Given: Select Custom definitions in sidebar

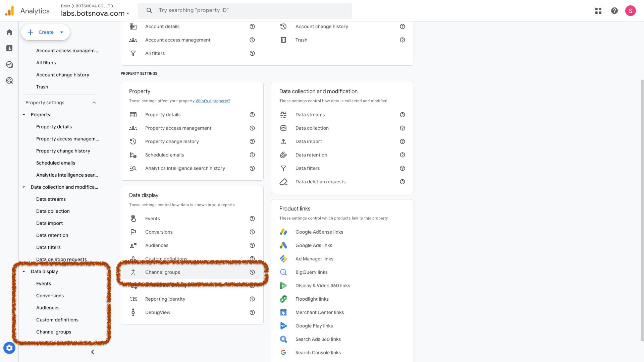Looking at the screenshot, I should (x=57, y=320).
